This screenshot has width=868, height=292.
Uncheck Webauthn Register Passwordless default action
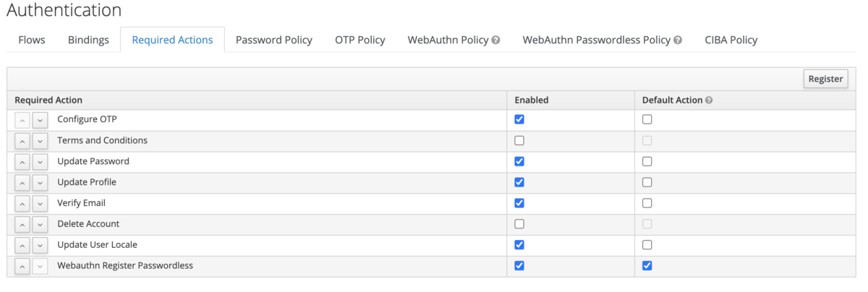click(x=647, y=266)
